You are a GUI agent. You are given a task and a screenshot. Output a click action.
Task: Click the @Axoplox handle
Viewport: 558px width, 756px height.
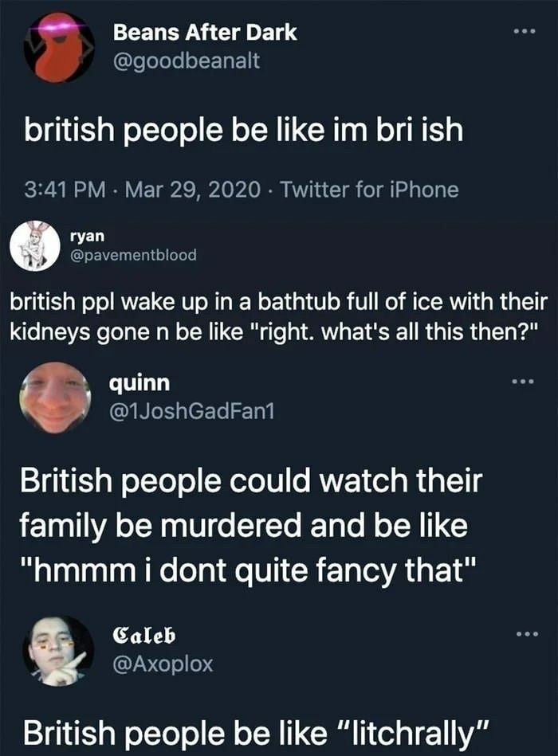click(163, 664)
